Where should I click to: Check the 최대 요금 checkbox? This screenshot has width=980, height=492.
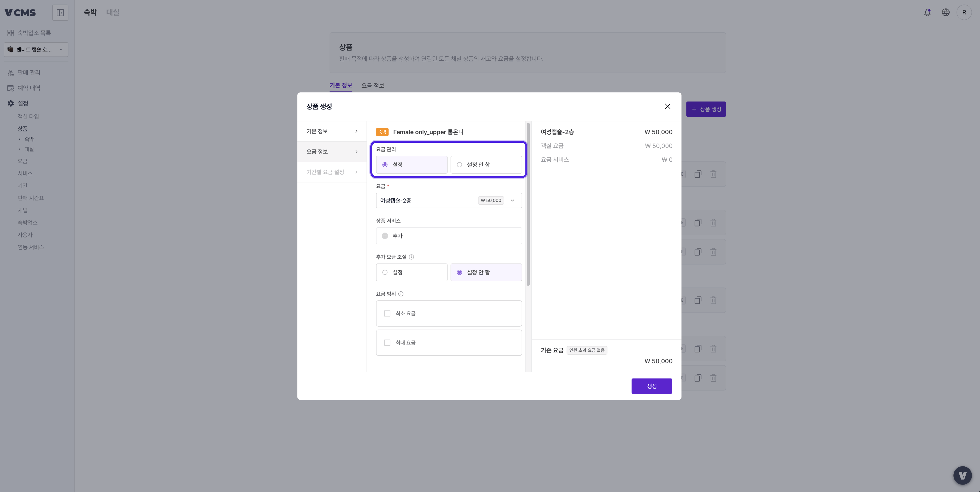coord(387,343)
